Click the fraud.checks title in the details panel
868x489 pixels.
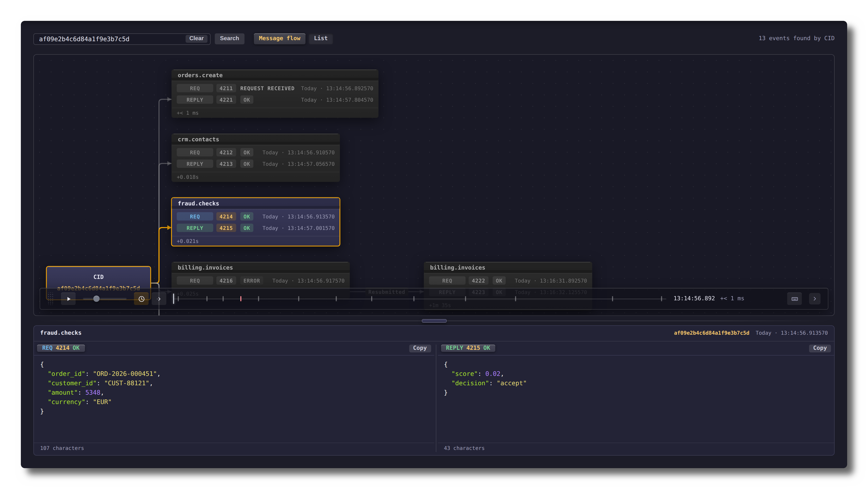pyautogui.click(x=61, y=333)
